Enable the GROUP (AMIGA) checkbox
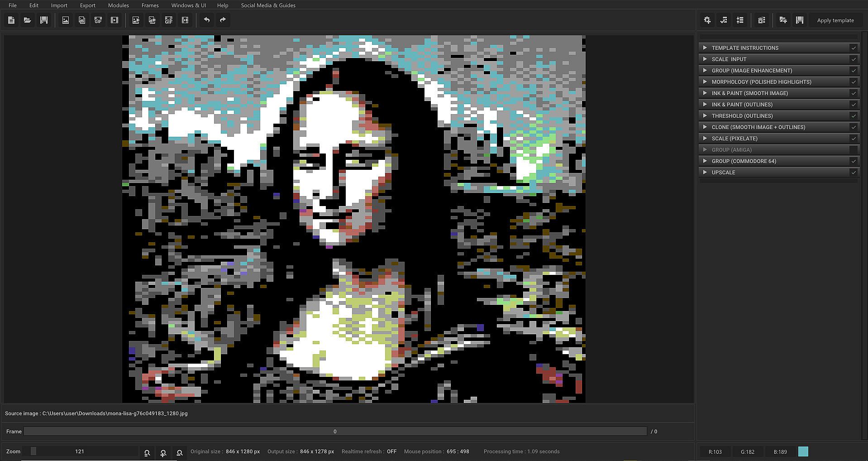 pyautogui.click(x=854, y=150)
